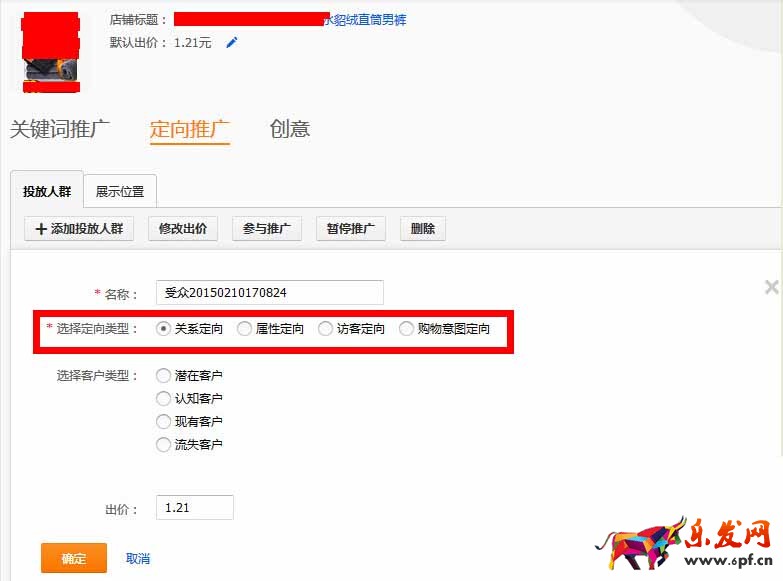The width and height of the screenshot is (783, 581).
Task: Select the 购物意图定向 radio option
Action: pos(407,328)
